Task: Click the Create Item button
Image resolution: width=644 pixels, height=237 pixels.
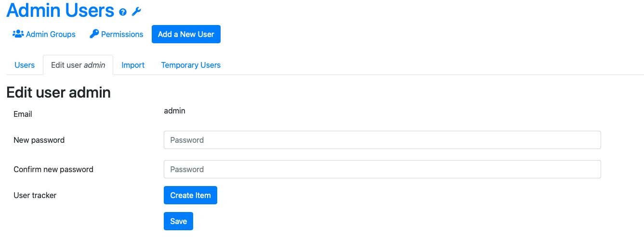Action: point(190,195)
